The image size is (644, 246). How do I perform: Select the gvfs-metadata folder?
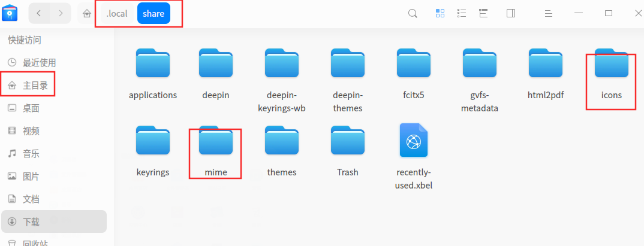coord(479,80)
